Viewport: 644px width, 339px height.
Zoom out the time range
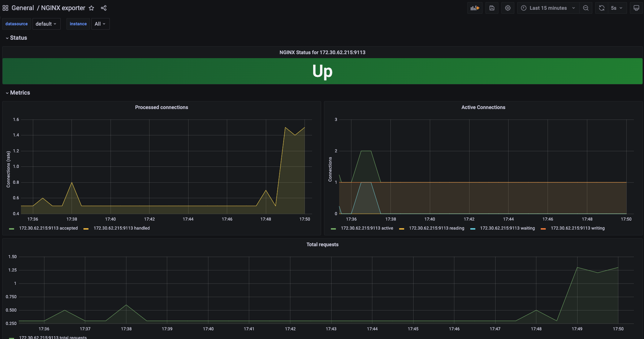(586, 8)
